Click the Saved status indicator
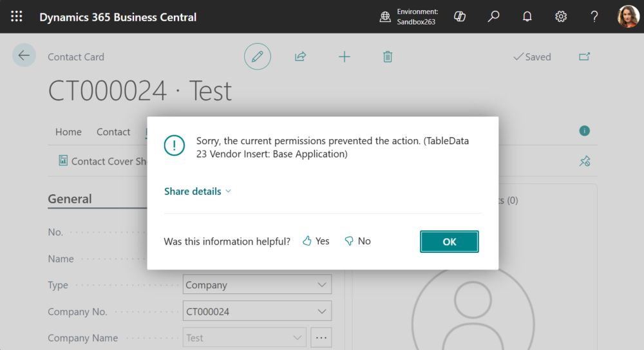 point(533,57)
